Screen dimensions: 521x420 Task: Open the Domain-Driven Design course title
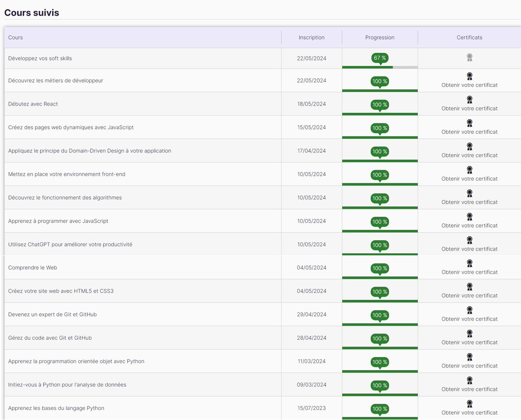pos(90,151)
